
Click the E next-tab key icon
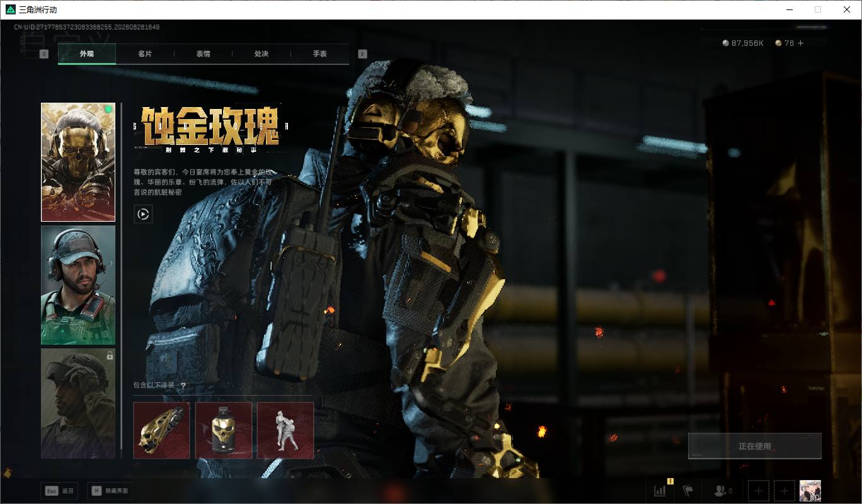[362, 54]
